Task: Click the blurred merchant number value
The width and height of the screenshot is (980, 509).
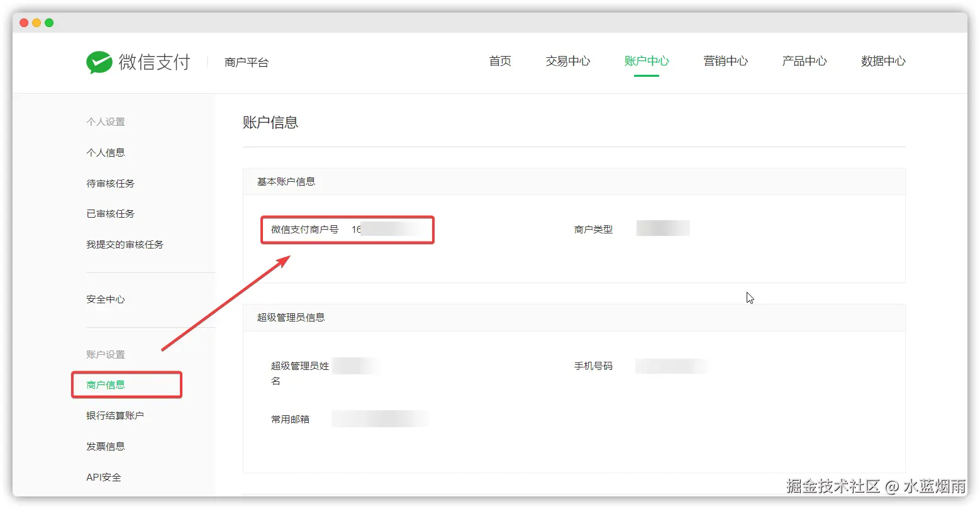Action: tap(389, 230)
